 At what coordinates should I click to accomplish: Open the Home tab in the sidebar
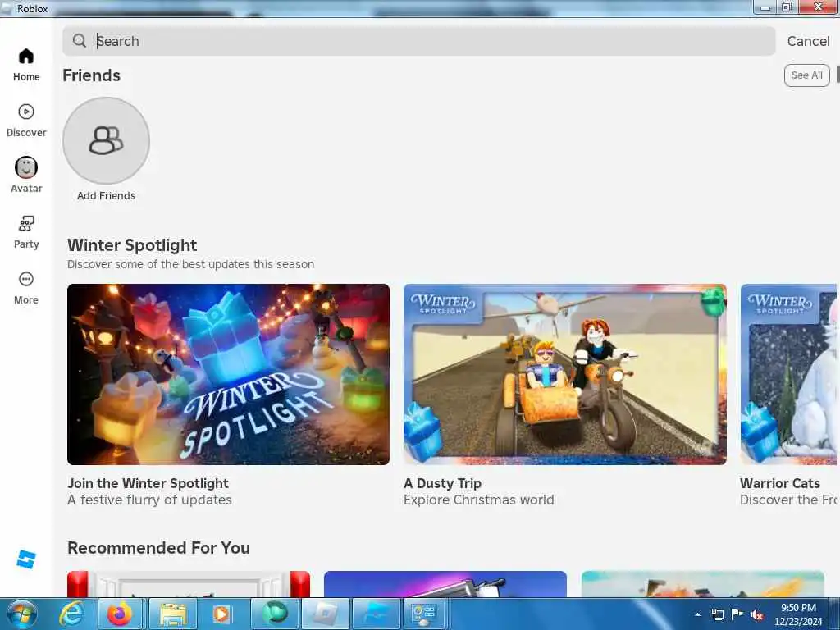26,65
